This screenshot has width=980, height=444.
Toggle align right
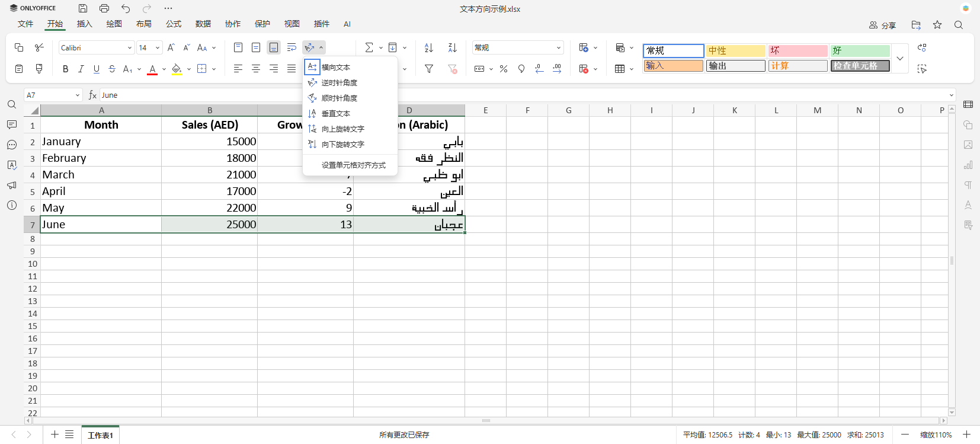274,69
